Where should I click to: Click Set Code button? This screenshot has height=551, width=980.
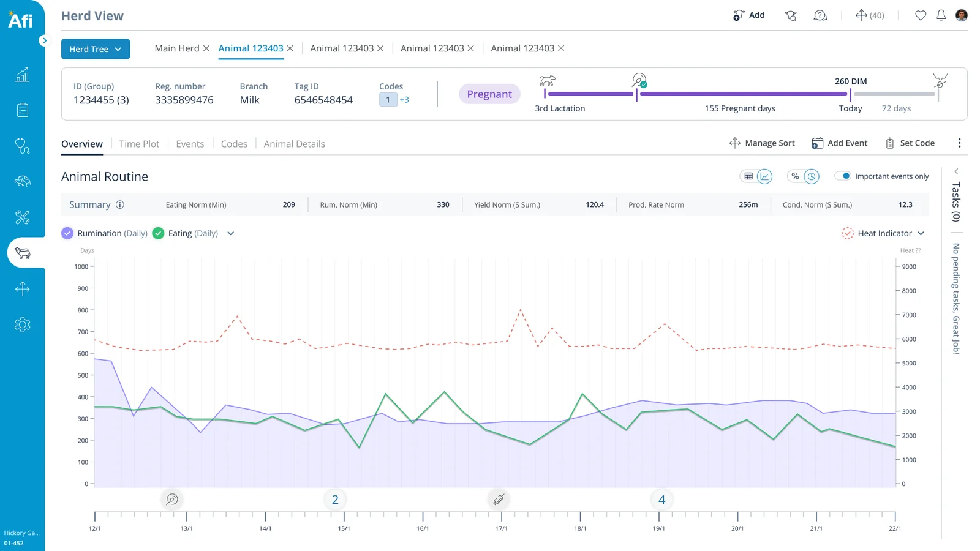[x=910, y=143]
